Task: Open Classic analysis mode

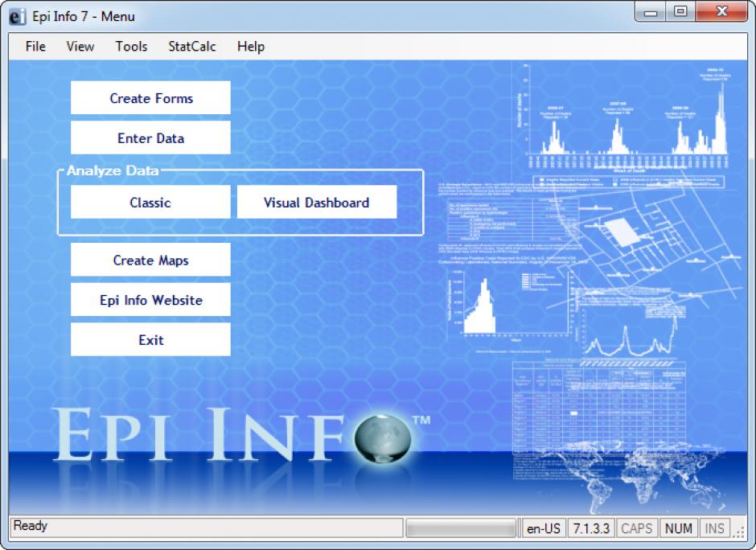Action: tap(150, 203)
